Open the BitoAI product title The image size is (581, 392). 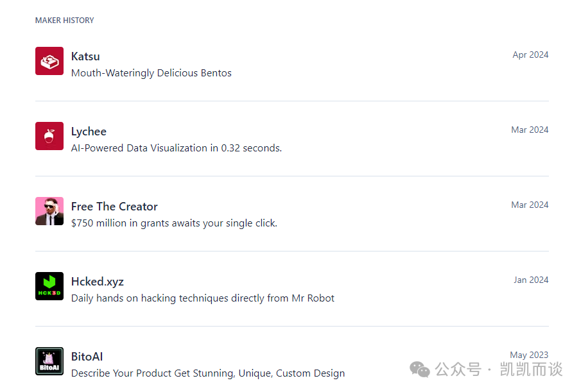(87, 357)
